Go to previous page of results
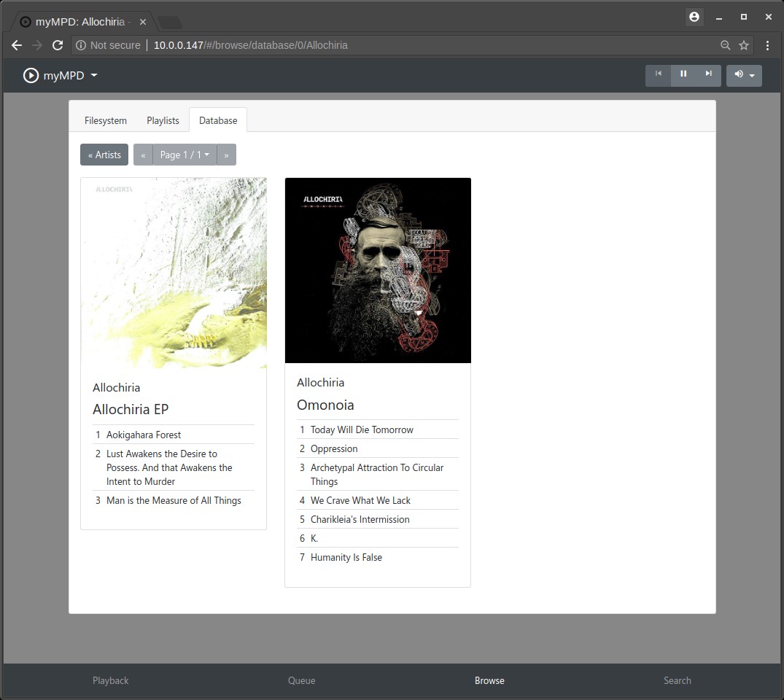 click(x=143, y=155)
